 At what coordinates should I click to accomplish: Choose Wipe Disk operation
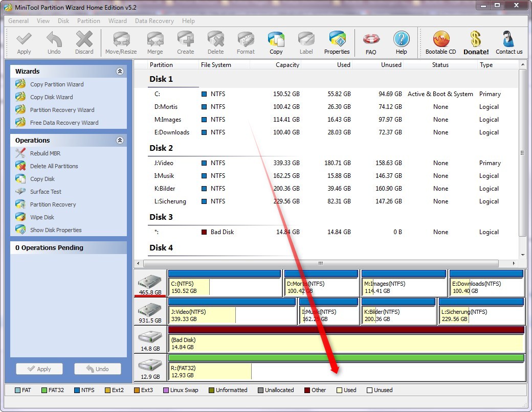coord(42,217)
